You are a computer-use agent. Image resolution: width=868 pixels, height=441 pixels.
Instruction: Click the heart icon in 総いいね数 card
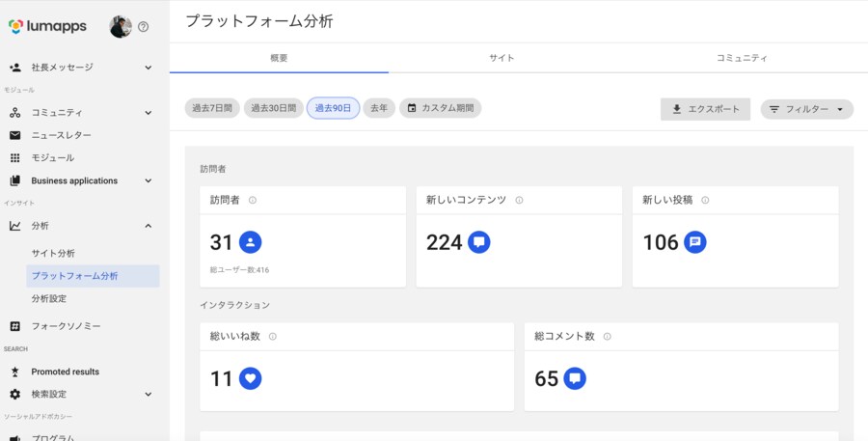[x=250, y=378]
